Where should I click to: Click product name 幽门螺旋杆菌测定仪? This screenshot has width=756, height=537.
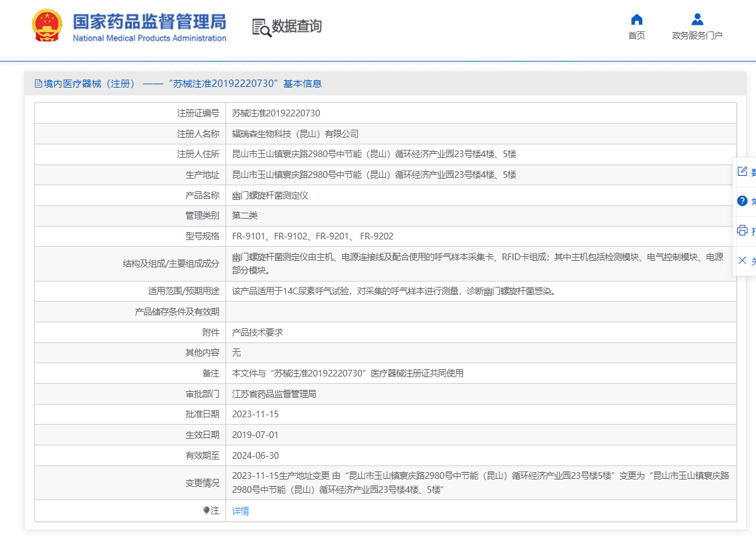[270, 196]
